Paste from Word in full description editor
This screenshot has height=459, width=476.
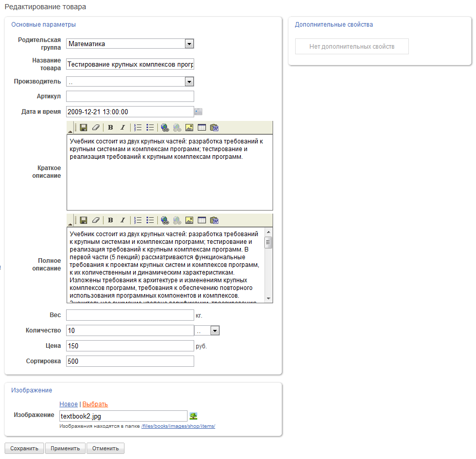click(214, 220)
